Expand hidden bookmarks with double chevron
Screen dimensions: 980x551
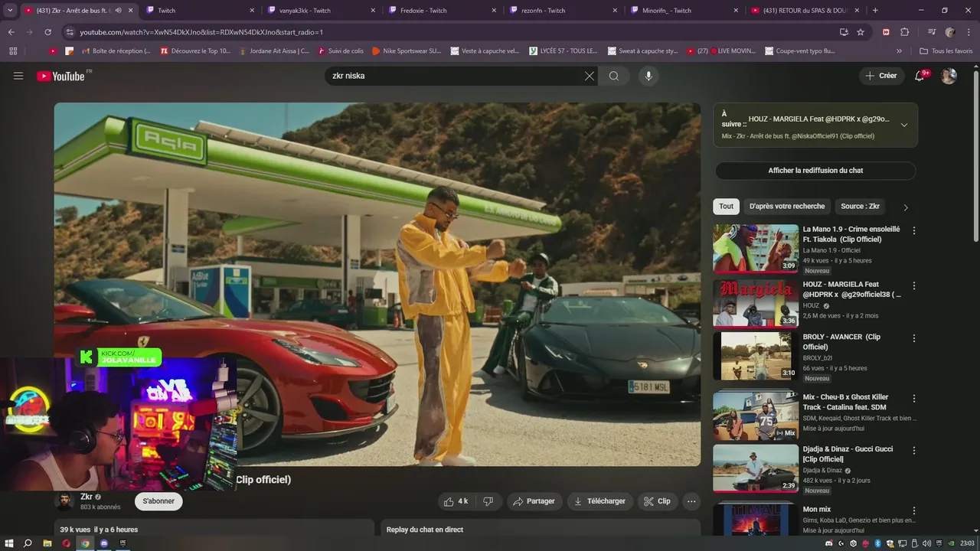pyautogui.click(x=899, y=51)
